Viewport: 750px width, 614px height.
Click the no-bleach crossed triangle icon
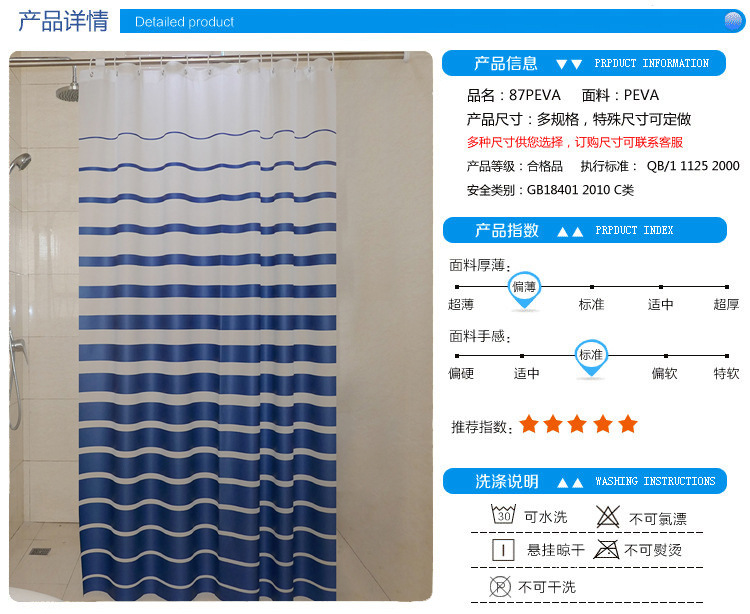[x=607, y=516]
